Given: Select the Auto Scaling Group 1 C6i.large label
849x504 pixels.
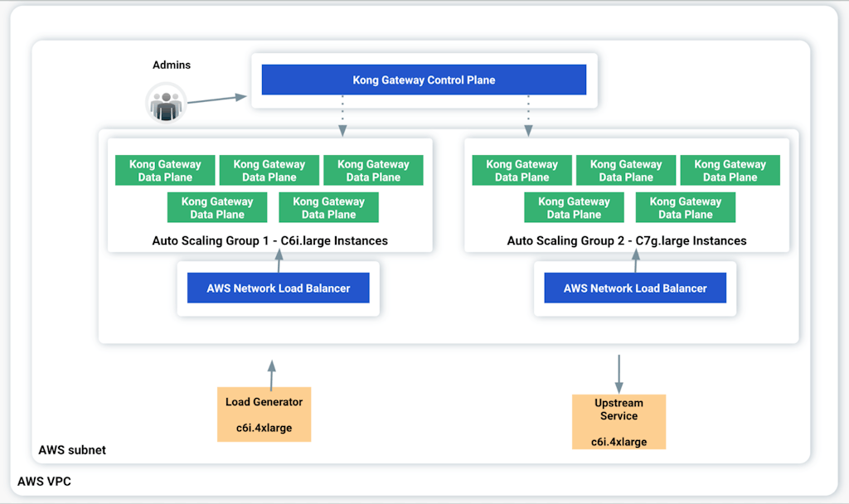Looking at the screenshot, I should (x=270, y=241).
